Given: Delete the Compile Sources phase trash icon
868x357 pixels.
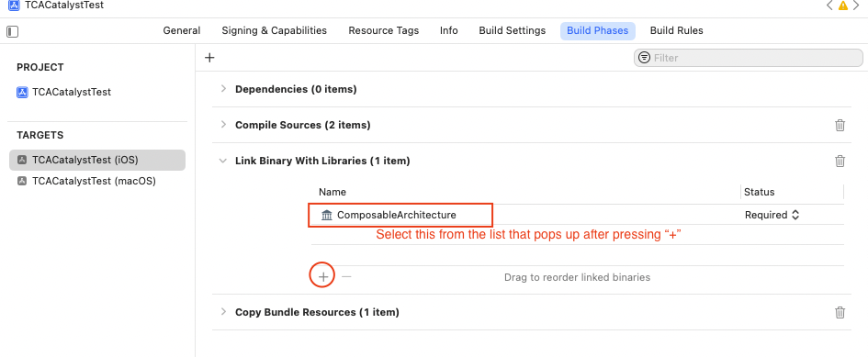Looking at the screenshot, I should (x=840, y=125).
